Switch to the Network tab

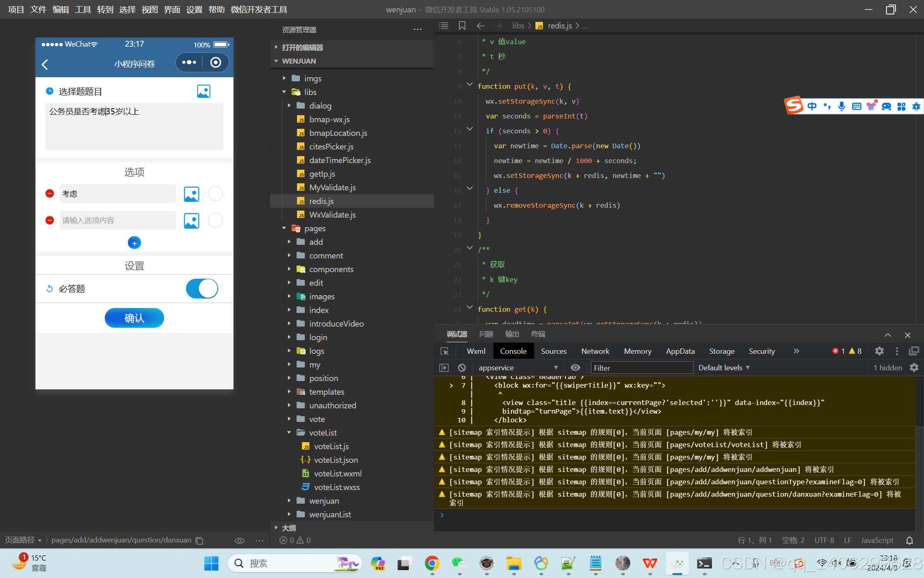click(595, 351)
